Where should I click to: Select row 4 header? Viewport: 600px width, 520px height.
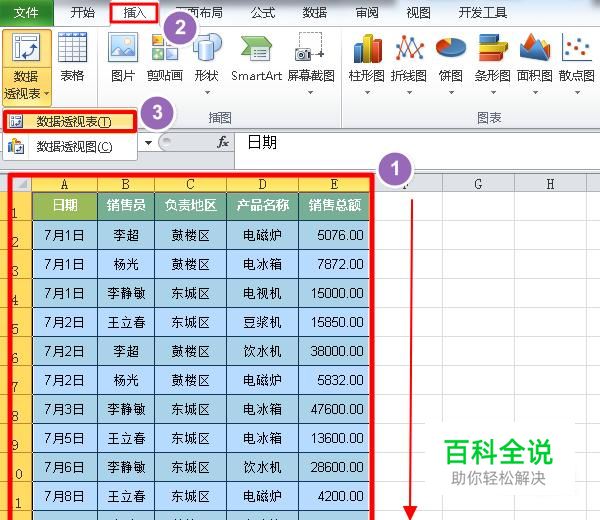click(x=15, y=293)
